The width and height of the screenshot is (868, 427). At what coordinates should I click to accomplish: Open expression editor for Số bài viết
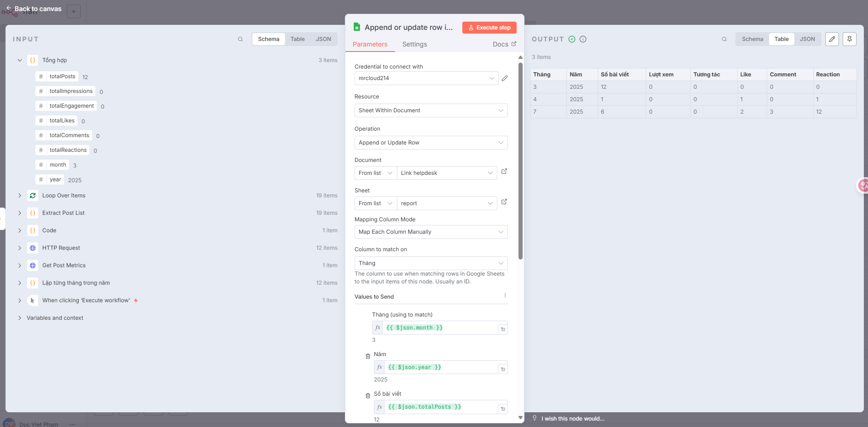503,408
